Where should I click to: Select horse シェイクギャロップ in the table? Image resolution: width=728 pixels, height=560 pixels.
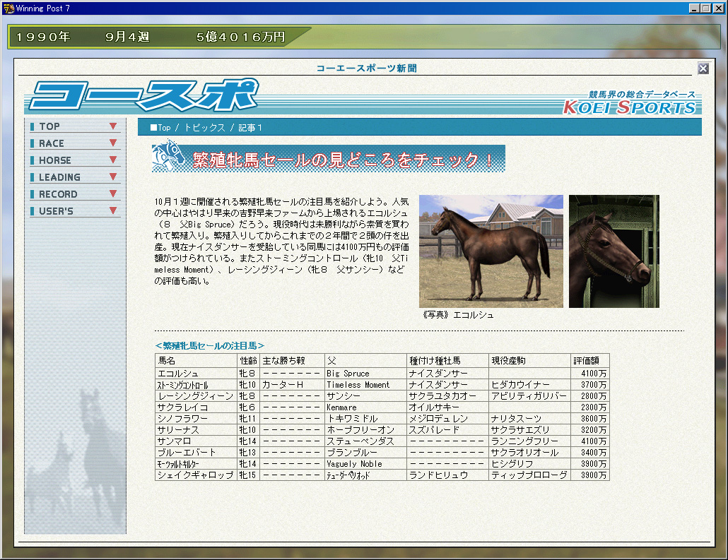[x=195, y=475]
